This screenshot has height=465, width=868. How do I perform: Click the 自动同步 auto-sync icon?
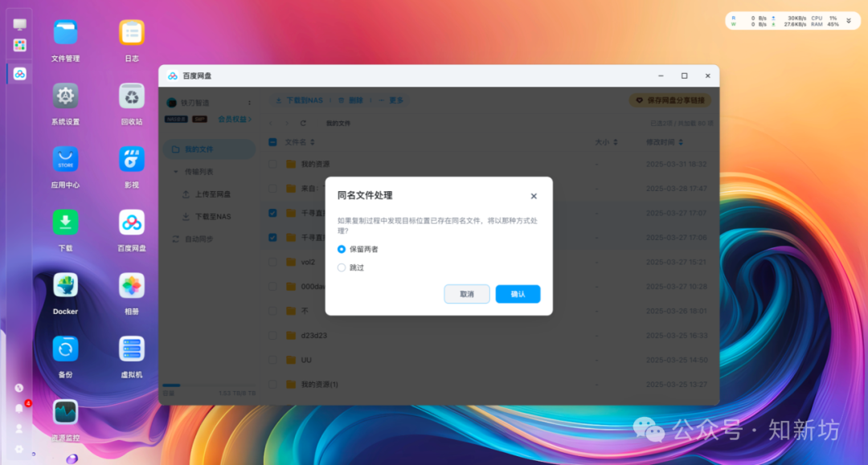pos(177,239)
